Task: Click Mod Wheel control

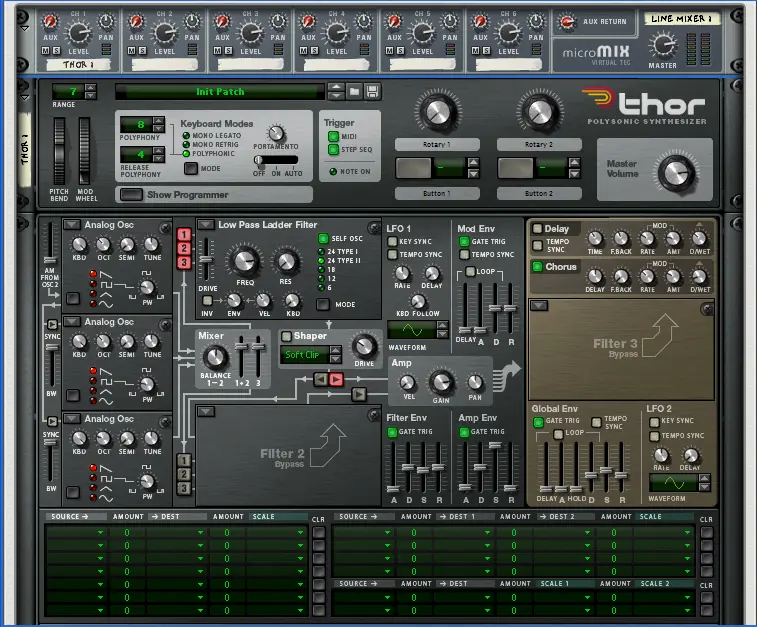Action: (84, 151)
